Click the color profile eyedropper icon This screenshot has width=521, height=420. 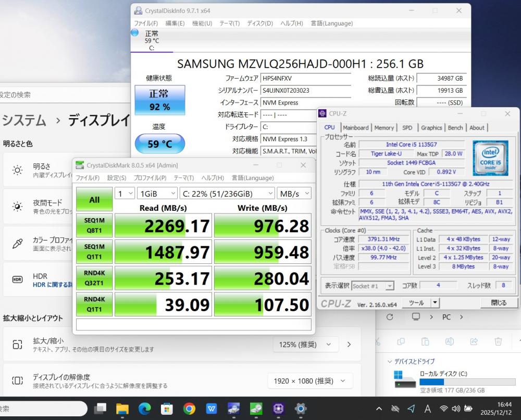coord(17,244)
